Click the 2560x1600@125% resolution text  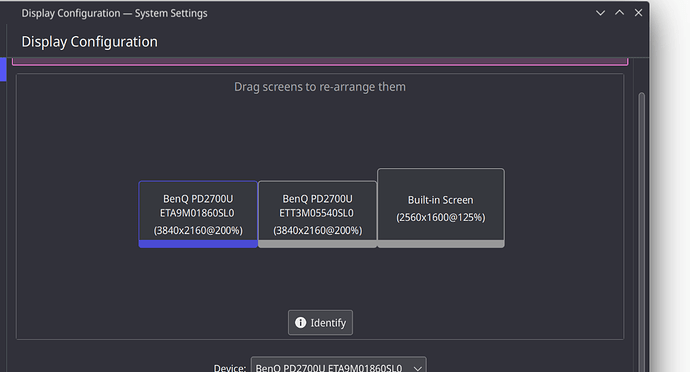(x=440, y=217)
